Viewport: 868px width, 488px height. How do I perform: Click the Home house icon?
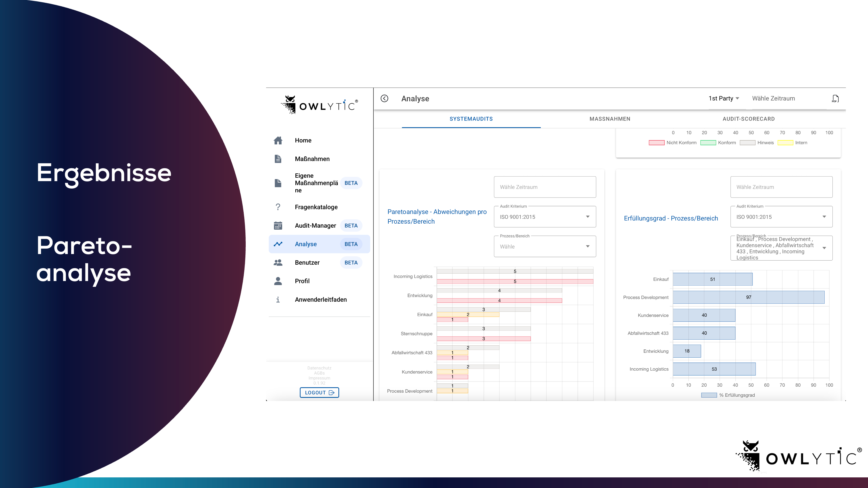tap(278, 140)
